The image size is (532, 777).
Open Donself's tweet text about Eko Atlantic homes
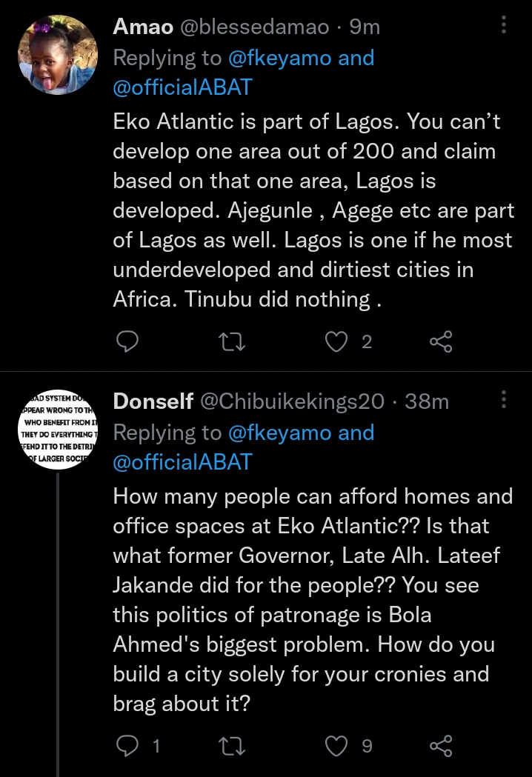pos(311,600)
